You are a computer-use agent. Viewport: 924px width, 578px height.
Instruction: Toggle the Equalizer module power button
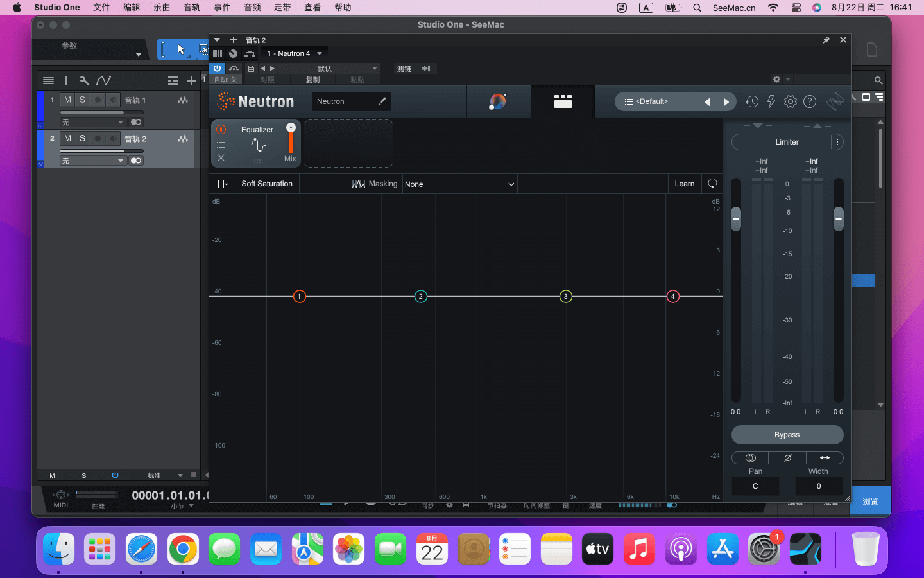[221, 130]
